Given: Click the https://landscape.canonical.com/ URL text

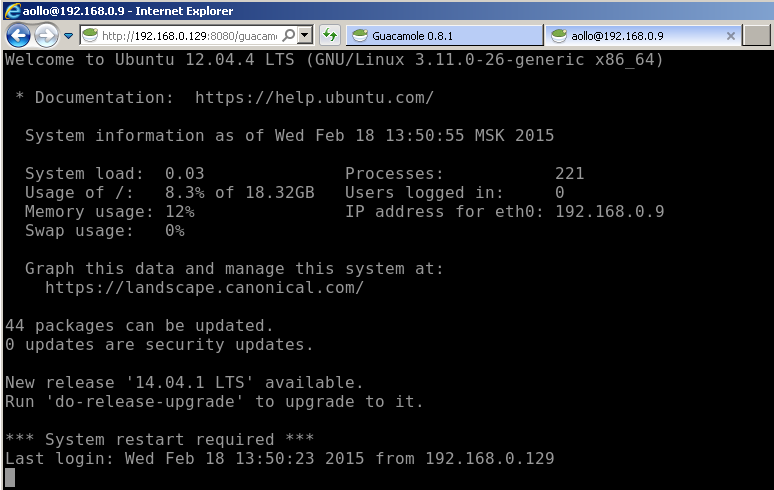Looking at the screenshot, I should (x=204, y=287).
